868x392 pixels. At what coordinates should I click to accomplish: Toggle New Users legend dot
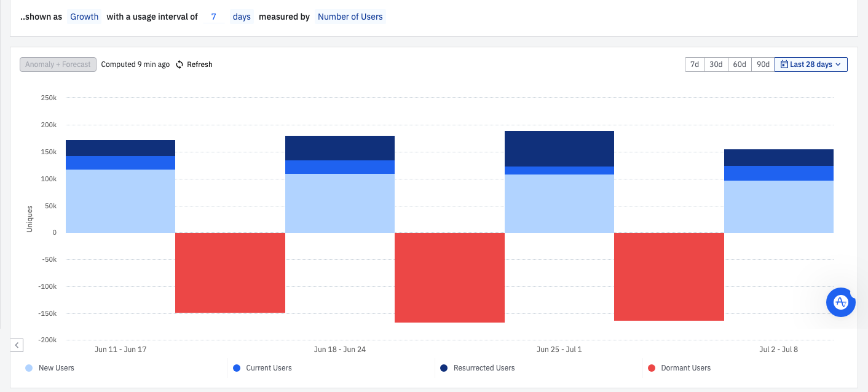point(29,368)
